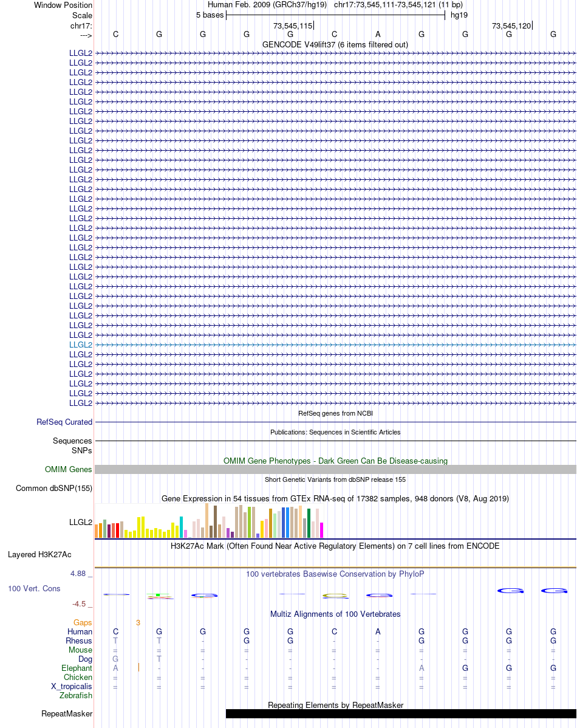Viewport: 577px width, 728px height.
Task: Click the 'SNPs' label on the left
Action: [x=82, y=450]
